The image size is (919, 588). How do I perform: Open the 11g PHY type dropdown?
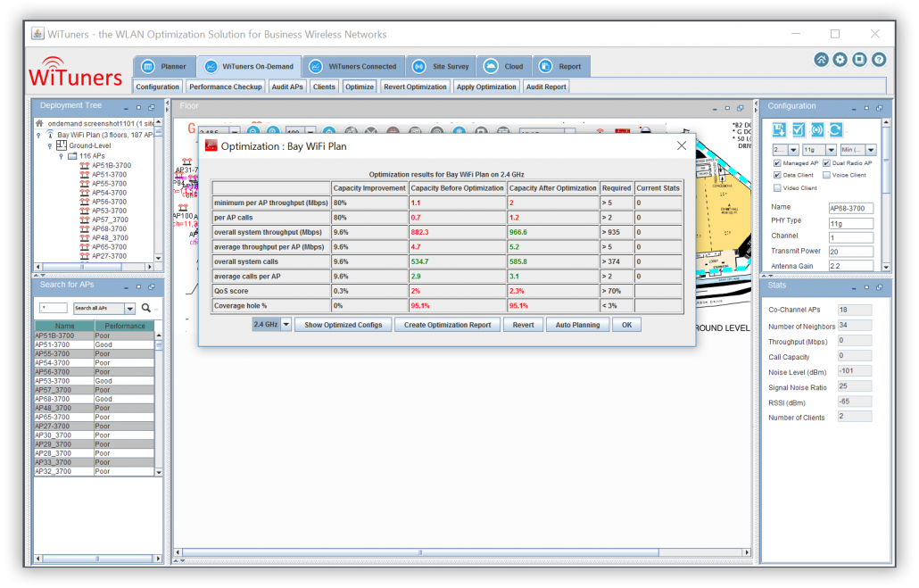(831, 150)
